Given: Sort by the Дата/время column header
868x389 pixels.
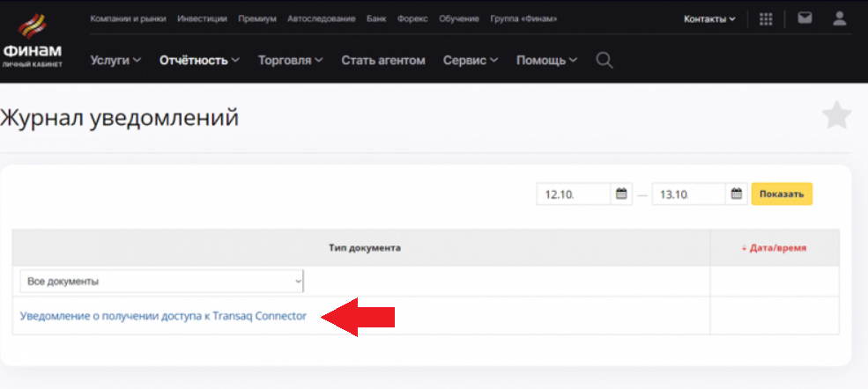Looking at the screenshot, I should coord(774,248).
